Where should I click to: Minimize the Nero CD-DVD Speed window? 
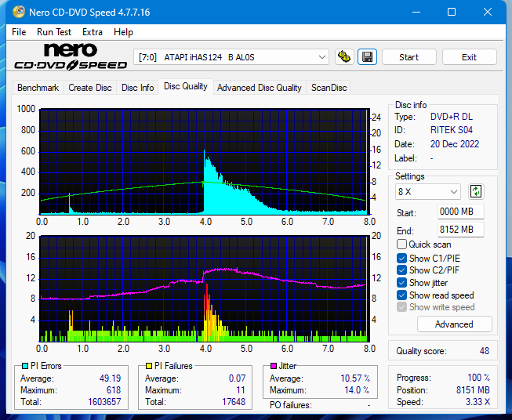coord(416,12)
